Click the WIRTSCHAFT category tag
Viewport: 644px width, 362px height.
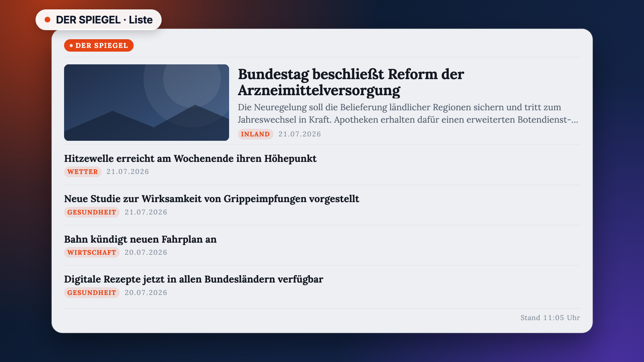[92, 252]
